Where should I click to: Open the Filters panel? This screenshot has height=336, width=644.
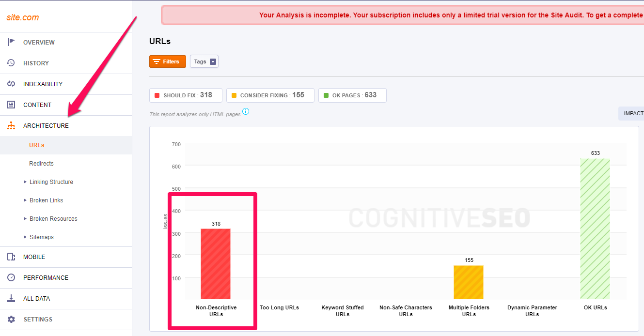click(x=167, y=61)
